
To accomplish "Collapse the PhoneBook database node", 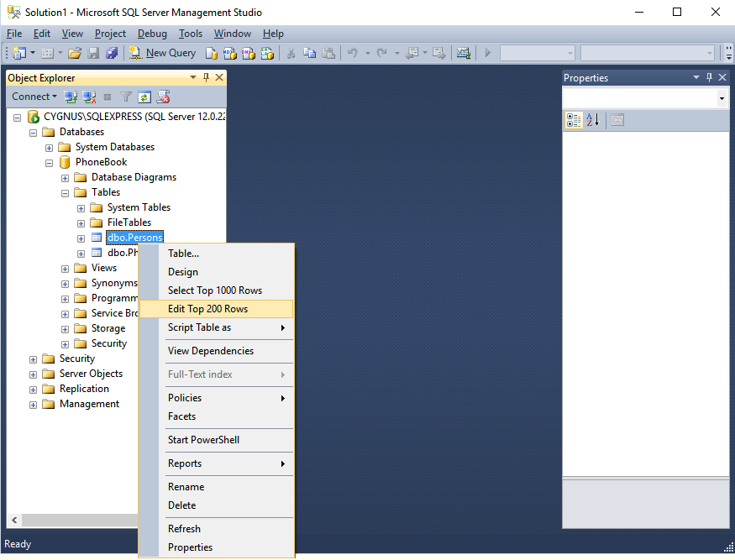I will point(49,163).
